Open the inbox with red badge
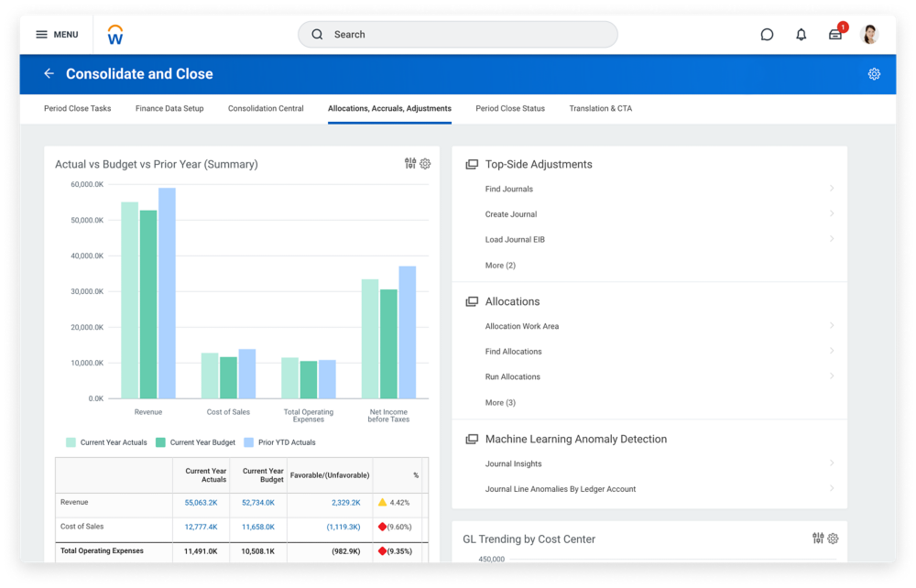The height and width of the screenshot is (588, 916). point(835,35)
